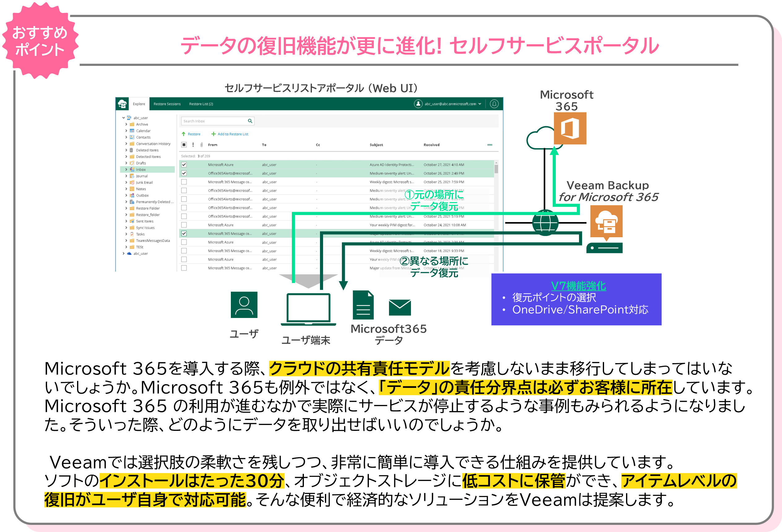Click the Contacts folder icon in tree

132,137
